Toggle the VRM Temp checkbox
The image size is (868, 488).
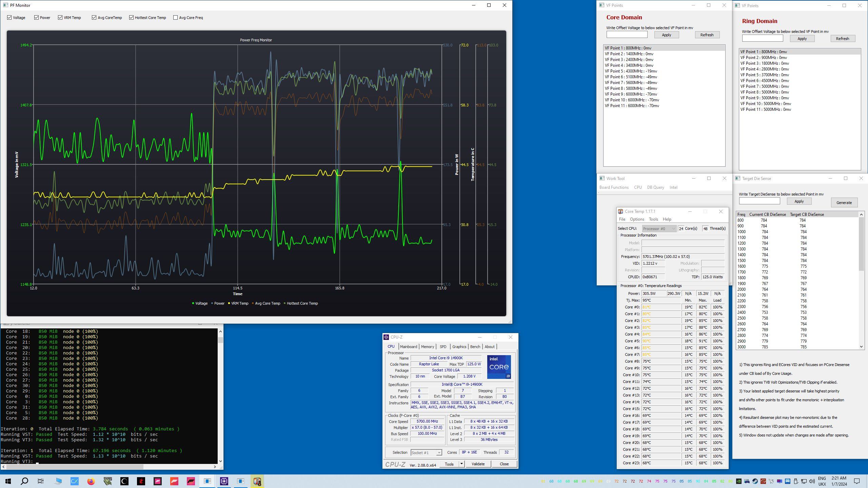tap(60, 18)
